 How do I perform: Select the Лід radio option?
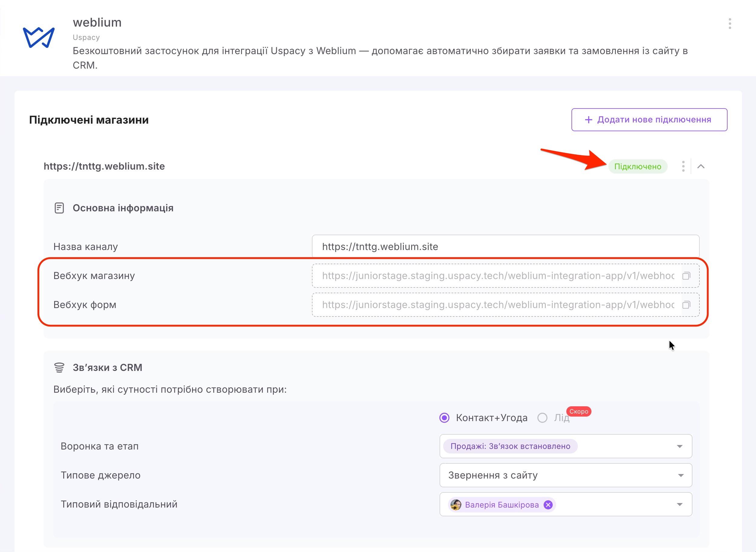click(x=542, y=418)
